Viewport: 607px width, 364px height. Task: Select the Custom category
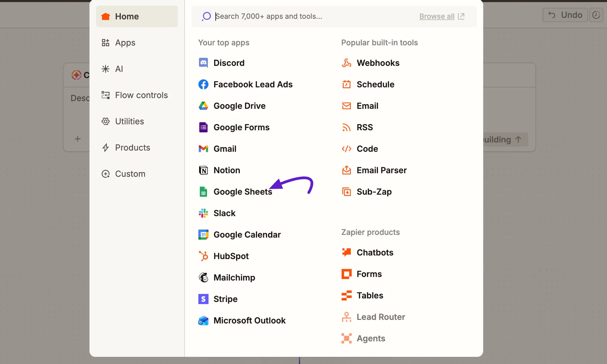tap(137, 174)
